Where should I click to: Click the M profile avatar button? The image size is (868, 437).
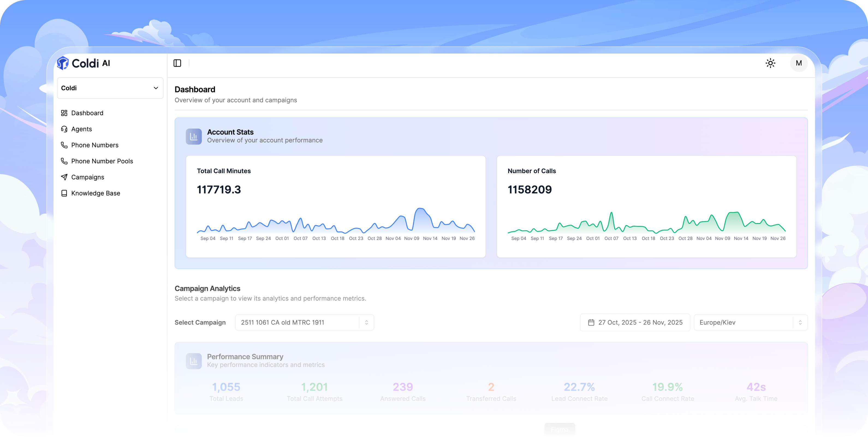(x=799, y=63)
